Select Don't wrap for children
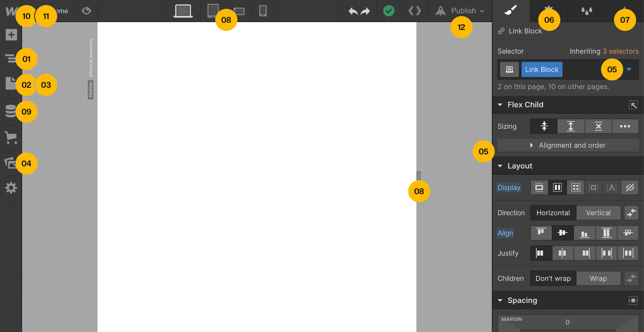The width and height of the screenshot is (644, 332). point(553,278)
